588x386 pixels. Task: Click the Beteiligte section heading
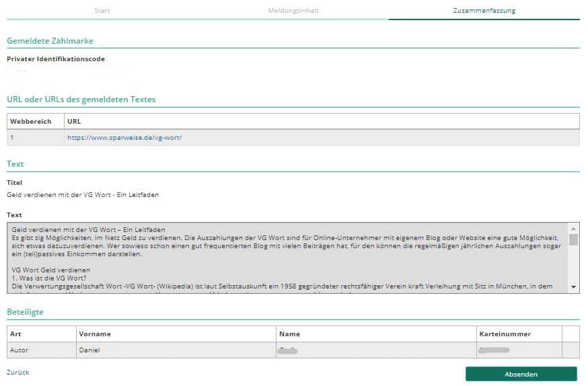(25, 312)
